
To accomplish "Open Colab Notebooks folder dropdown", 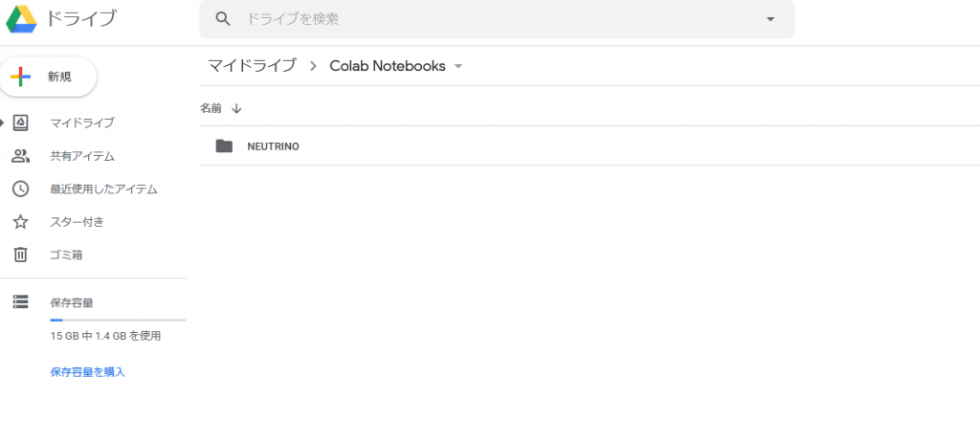I will [x=458, y=66].
